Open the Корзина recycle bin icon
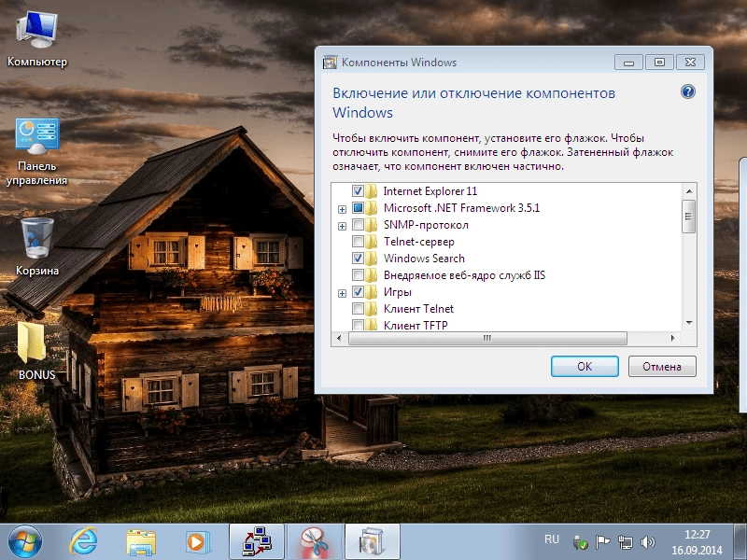Viewport: 747px width, 560px height. [37, 246]
